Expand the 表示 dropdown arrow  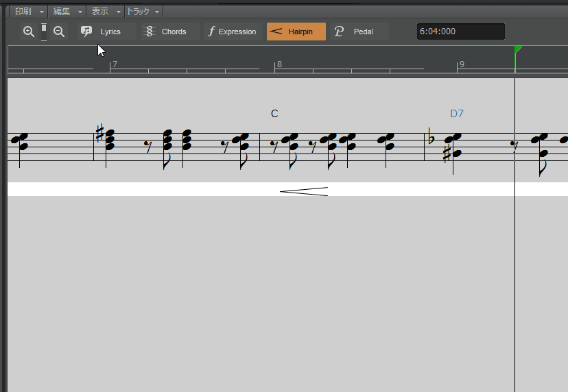click(x=119, y=12)
